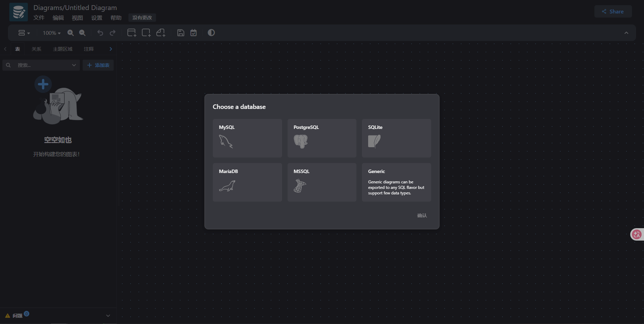Open the 100% zoom level dropdown
The height and width of the screenshot is (324, 644).
(52, 33)
